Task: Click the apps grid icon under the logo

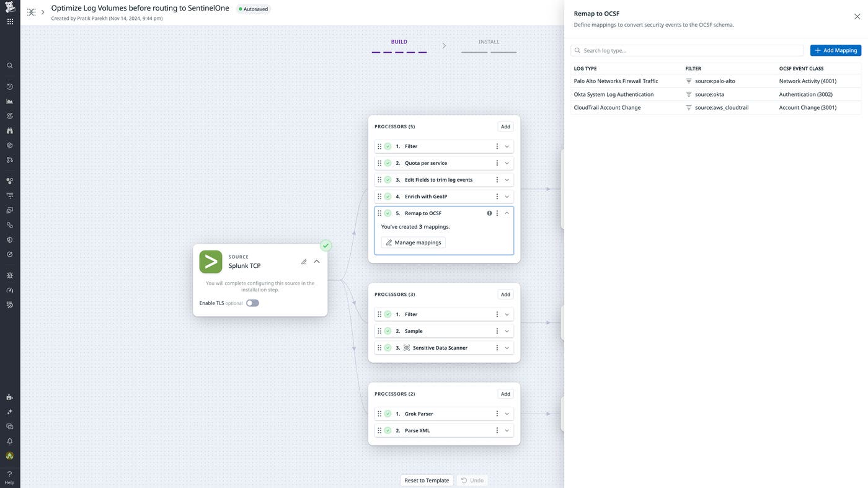Action: pyautogui.click(x=9, y=21)
